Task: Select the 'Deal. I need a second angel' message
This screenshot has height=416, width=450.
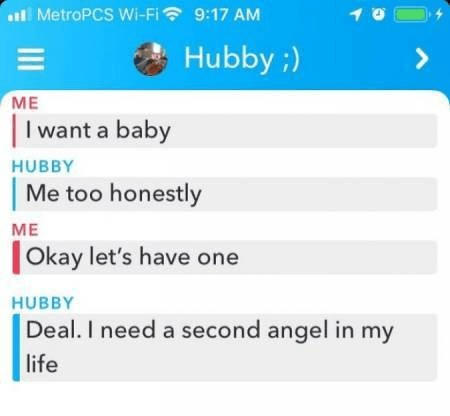Action: click(x=225, y=347)
